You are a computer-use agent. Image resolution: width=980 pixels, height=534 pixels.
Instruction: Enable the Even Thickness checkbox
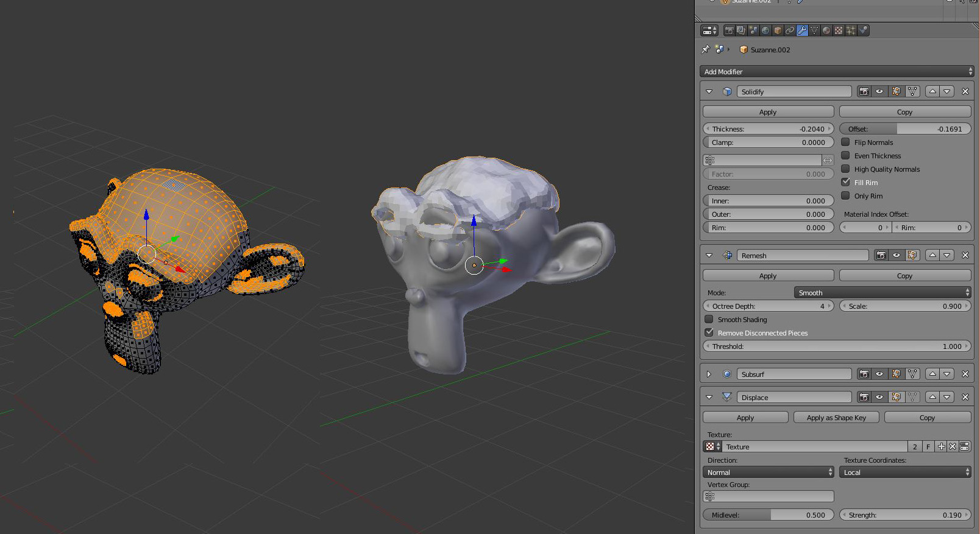click(845, 155)
